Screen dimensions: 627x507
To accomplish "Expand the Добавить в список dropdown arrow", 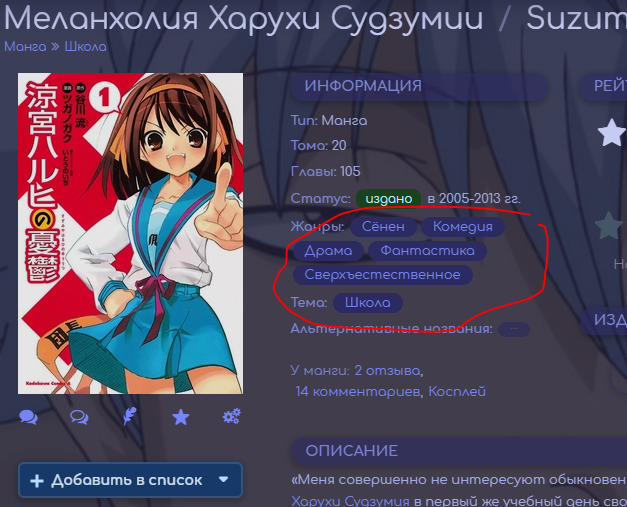I will coord(224,480).
